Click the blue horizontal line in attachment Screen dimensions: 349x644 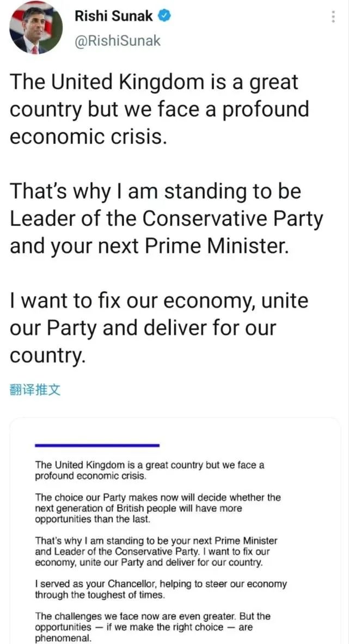[97, 445]
